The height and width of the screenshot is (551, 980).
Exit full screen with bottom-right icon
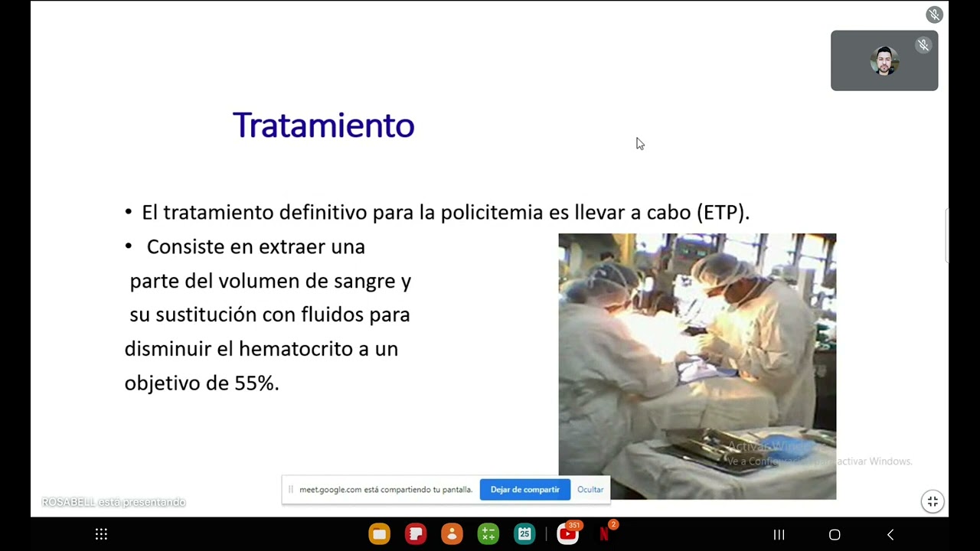pos(933,502)
